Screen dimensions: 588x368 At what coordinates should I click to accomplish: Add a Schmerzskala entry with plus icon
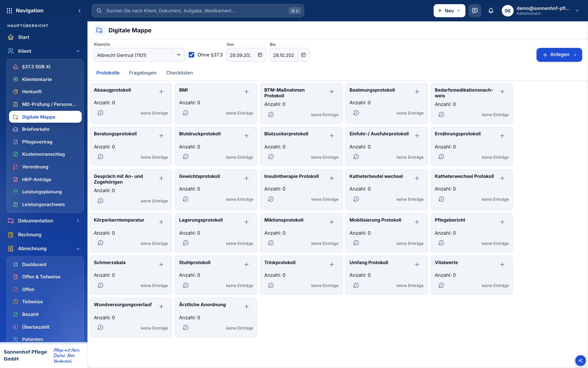point(161,264)
